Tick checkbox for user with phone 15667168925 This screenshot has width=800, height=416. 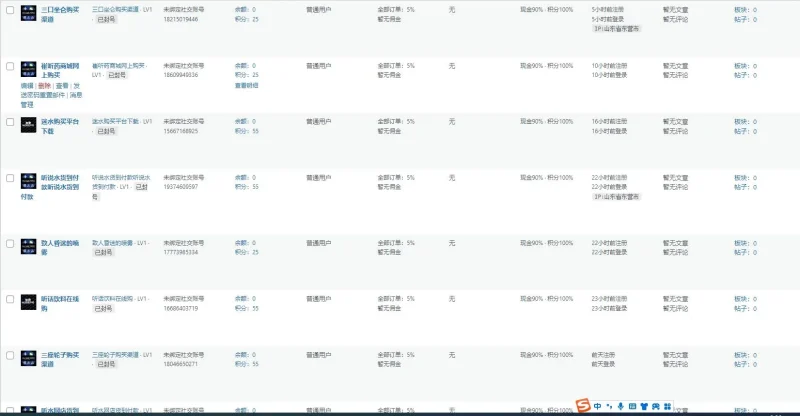[x=10, y=122]
